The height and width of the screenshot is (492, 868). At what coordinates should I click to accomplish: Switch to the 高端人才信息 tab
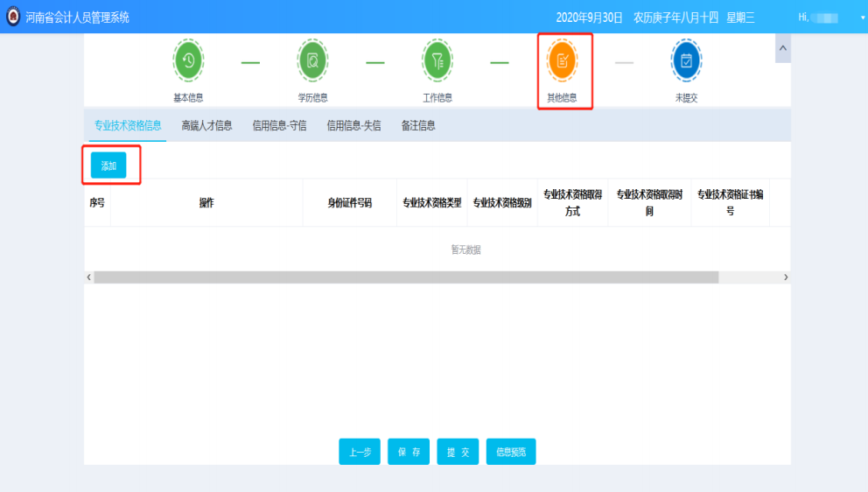click(206, 125)
